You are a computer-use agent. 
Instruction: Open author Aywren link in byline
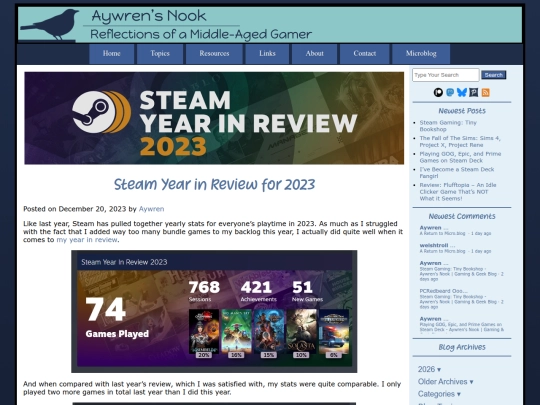152,209
